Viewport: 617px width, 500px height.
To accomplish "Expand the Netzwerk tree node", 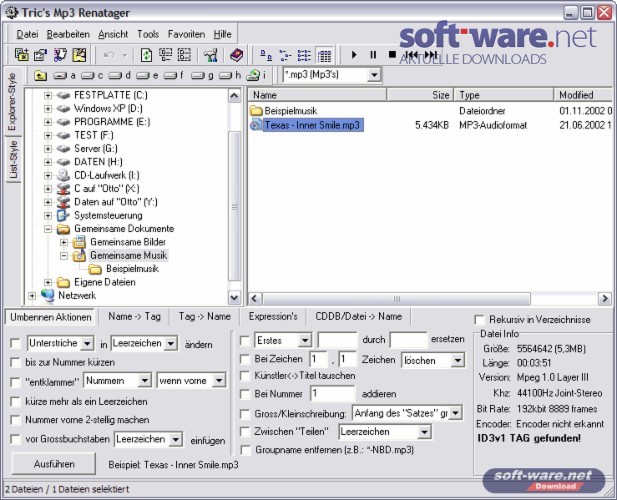I will (32, 295).
